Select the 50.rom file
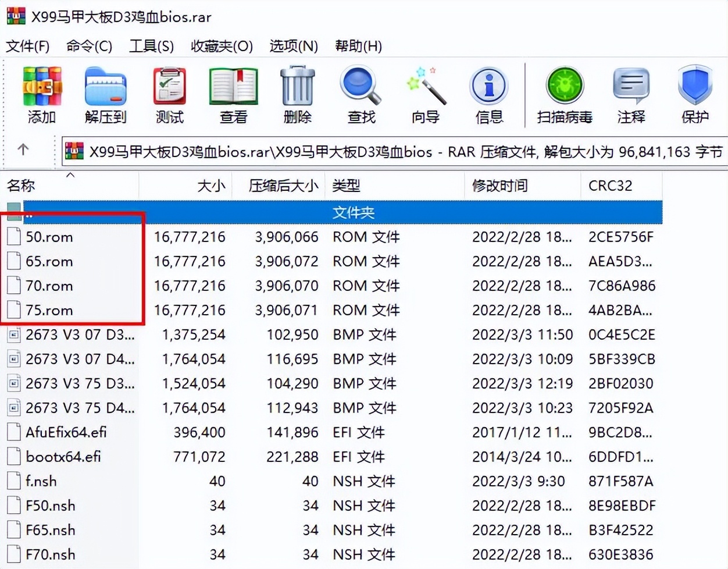This screenshot has height=569, width=728. tap(49, 237)
